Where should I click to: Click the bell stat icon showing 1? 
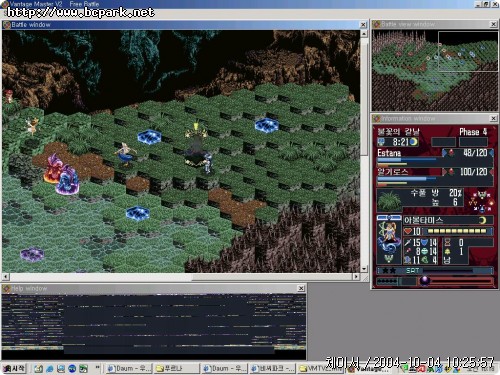(x=448, y=251)
